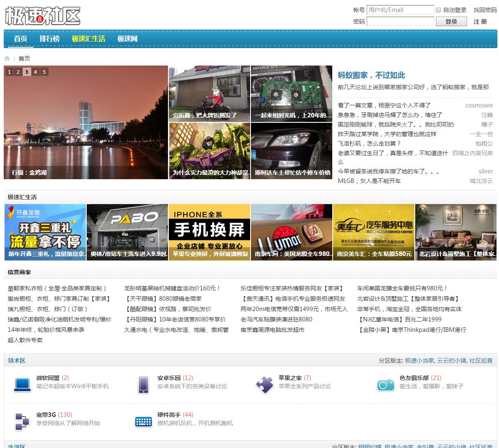Viewport: 499px width, 448px height.
Task: Open the 硬件高手 forum title
Action: pos(169,415)
